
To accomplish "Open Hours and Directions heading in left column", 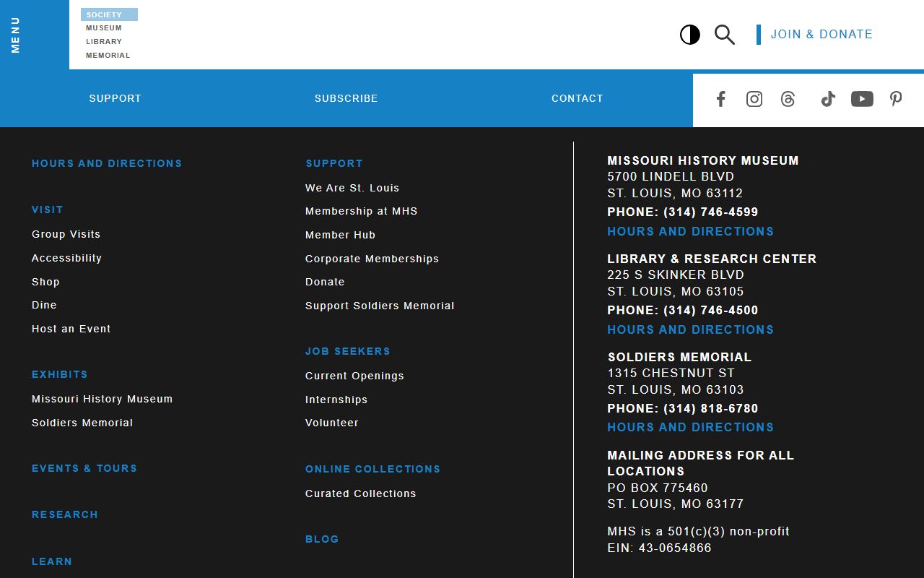I will click(107, 163).
